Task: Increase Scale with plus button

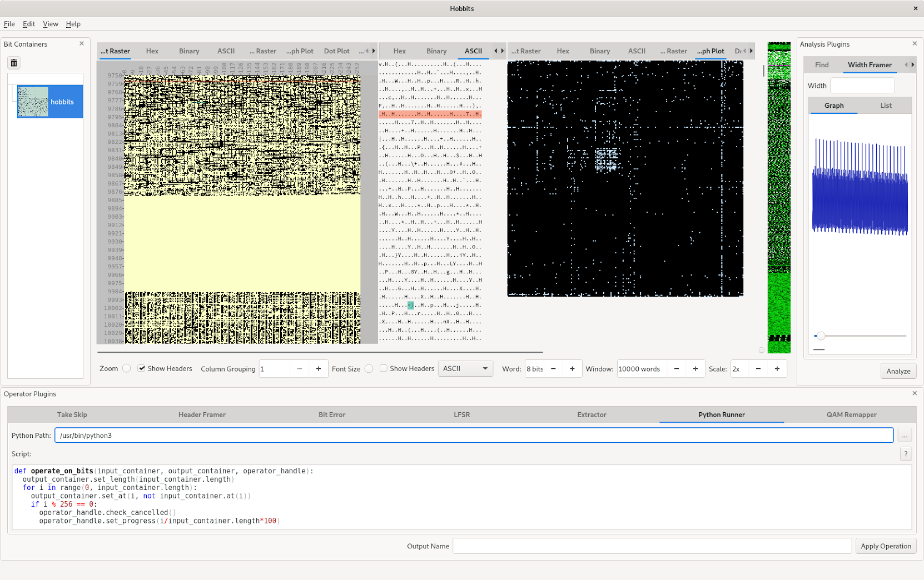Action: point(777,369)
